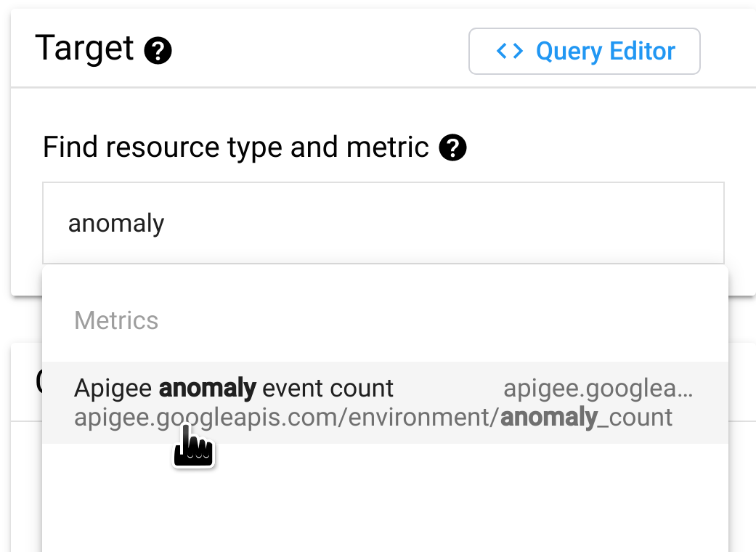Screen dimensions: 756x552
Task: Click the empty right side of the metric search box
Action: [581, 223]
